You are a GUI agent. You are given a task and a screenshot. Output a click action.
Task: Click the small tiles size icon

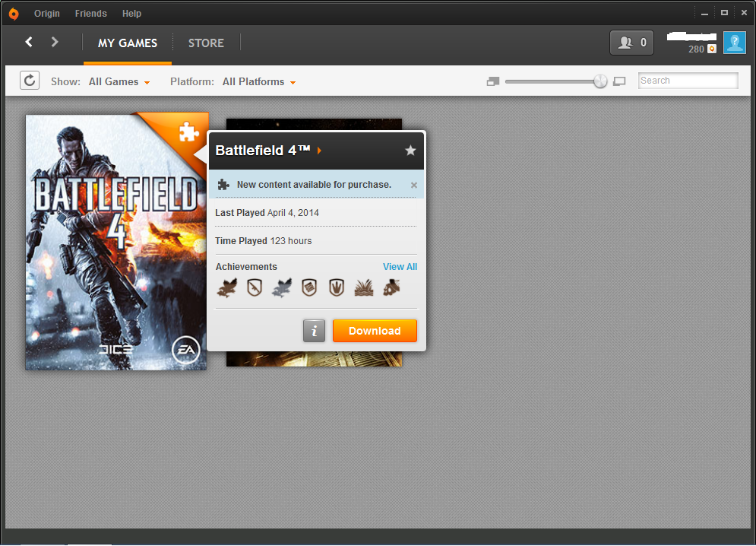coord(493,81)
